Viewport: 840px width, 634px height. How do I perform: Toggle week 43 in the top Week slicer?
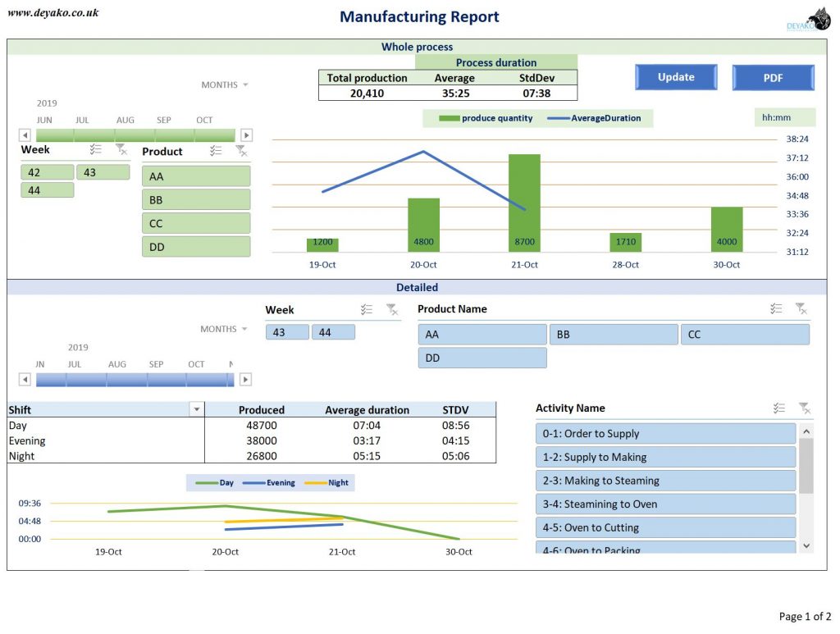tap(104, 171)
